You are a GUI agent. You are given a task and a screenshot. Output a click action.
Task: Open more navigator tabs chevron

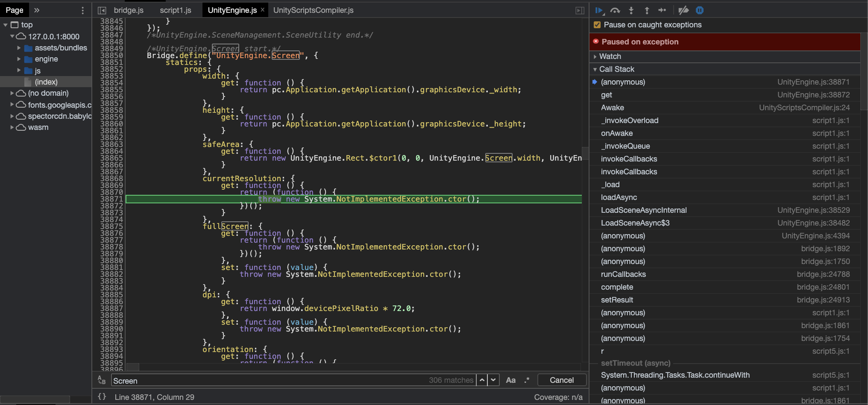click(37, 10)
